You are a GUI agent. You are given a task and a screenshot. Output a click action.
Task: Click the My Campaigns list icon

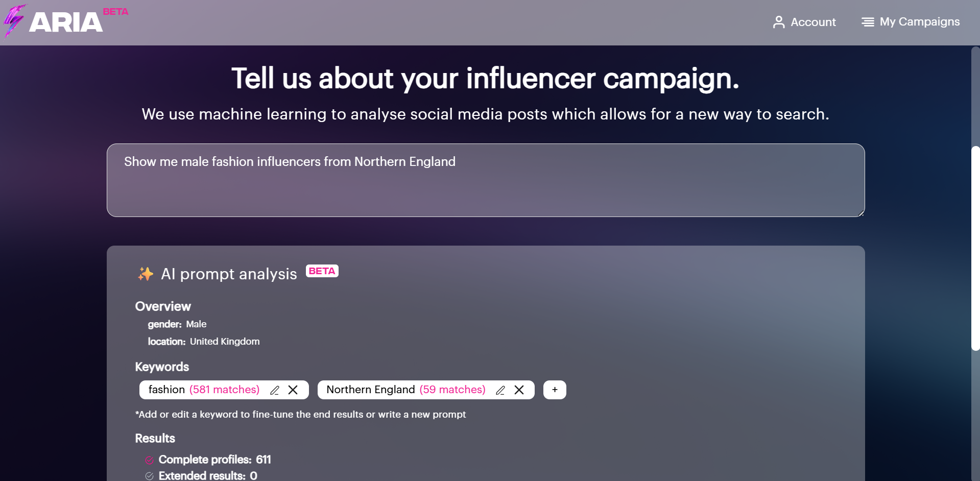tap(868, 22)
